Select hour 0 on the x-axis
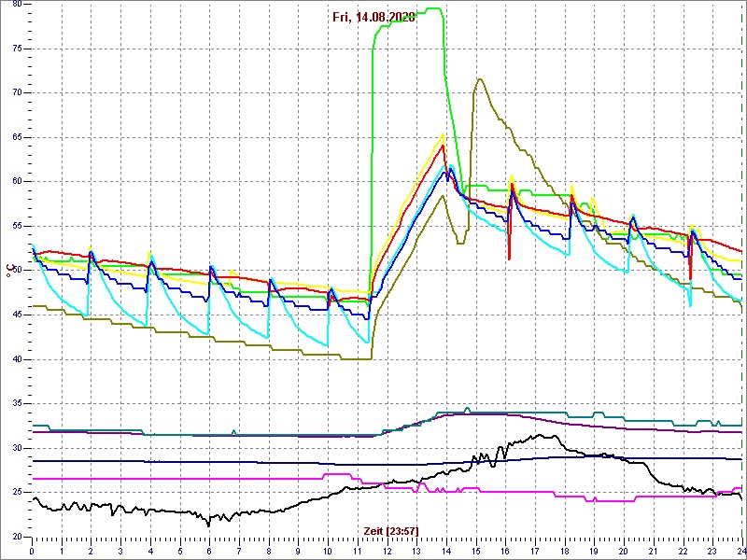This screenshot has height=560, width=747. (32, 552)
